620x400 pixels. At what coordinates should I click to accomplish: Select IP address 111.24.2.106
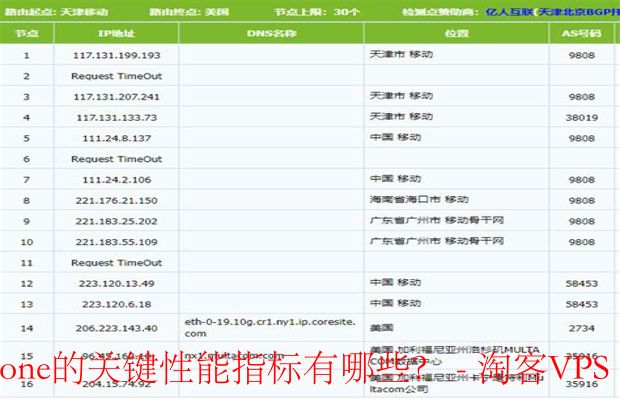[x=117, y=180]
